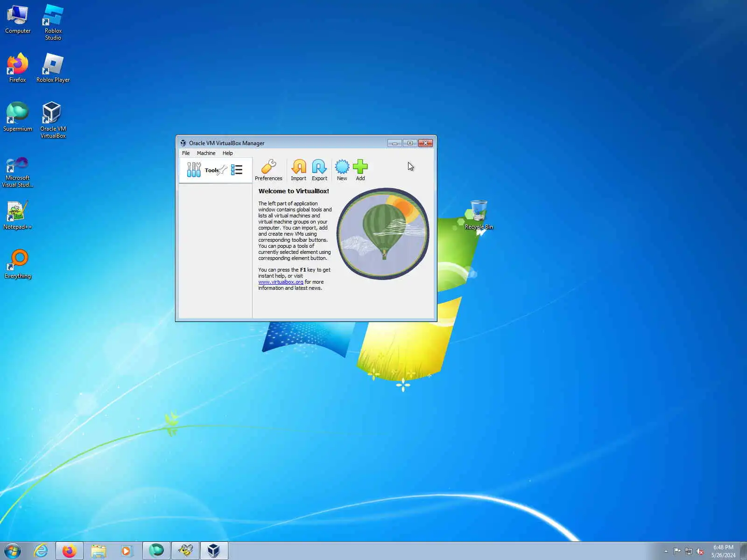
Task: Open the clock showing 6:48 PM
Action: pos(723,551)
